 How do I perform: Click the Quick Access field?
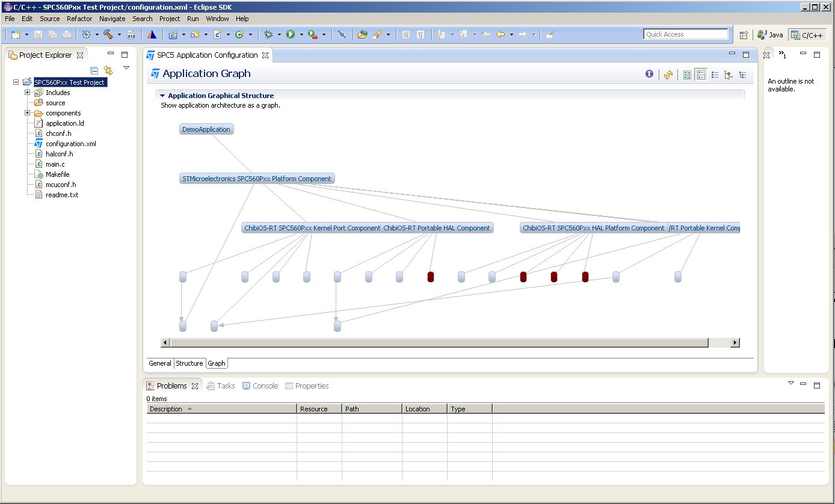coord(686,34)
